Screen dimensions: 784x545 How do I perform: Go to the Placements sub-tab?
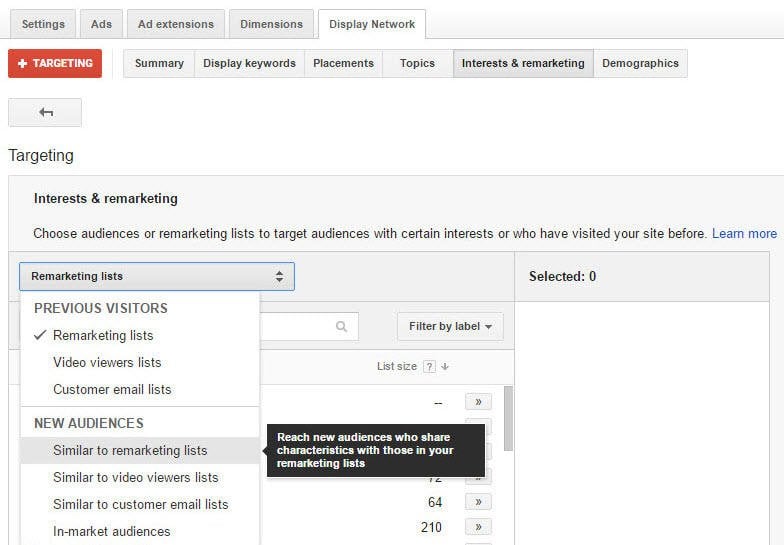pyautogui.click(x=344, y=64)
